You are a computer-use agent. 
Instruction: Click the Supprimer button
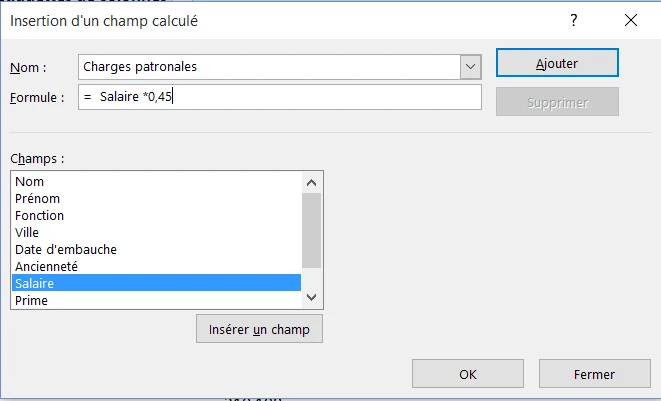point(557,102)
